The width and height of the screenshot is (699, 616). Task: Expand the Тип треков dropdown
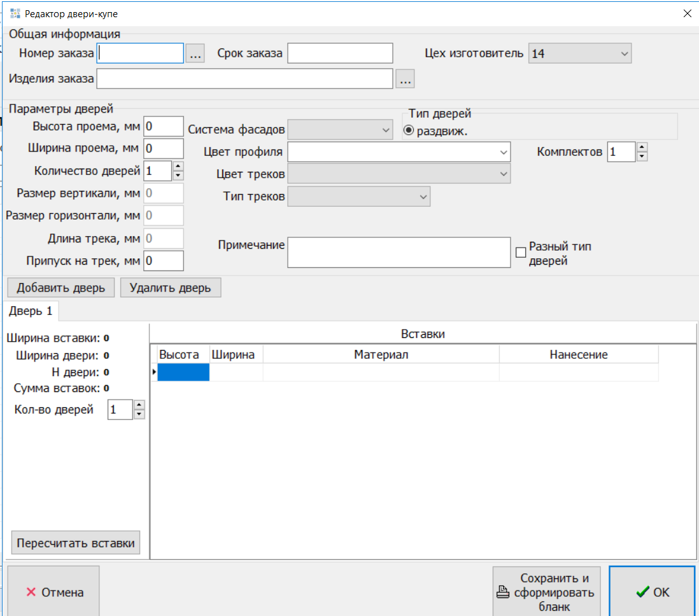[423, 197]
